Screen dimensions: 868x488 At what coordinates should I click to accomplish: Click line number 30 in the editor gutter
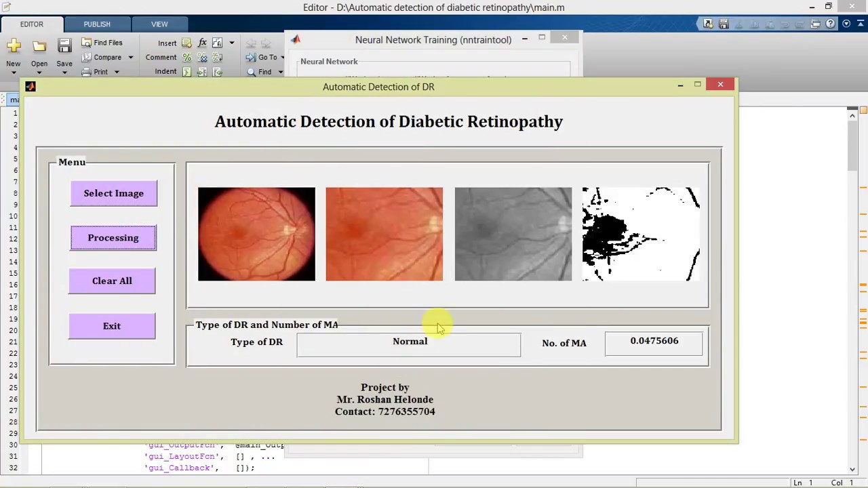(13, 445)
